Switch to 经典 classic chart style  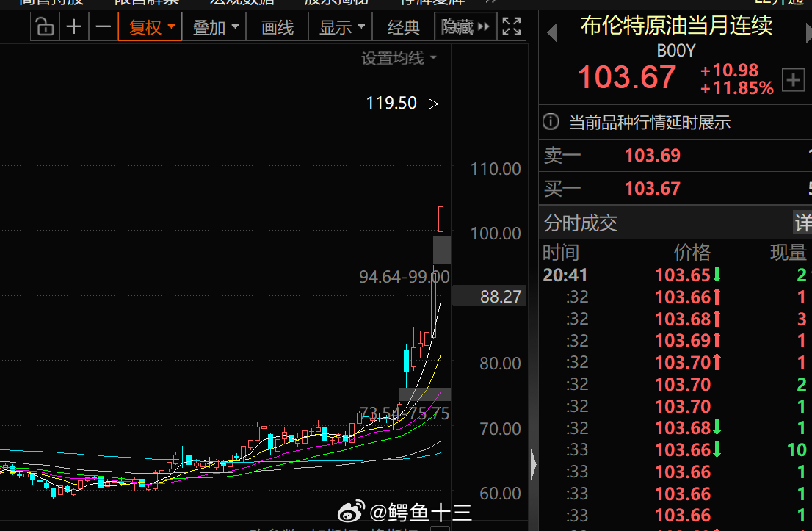[x=404, y=26]
